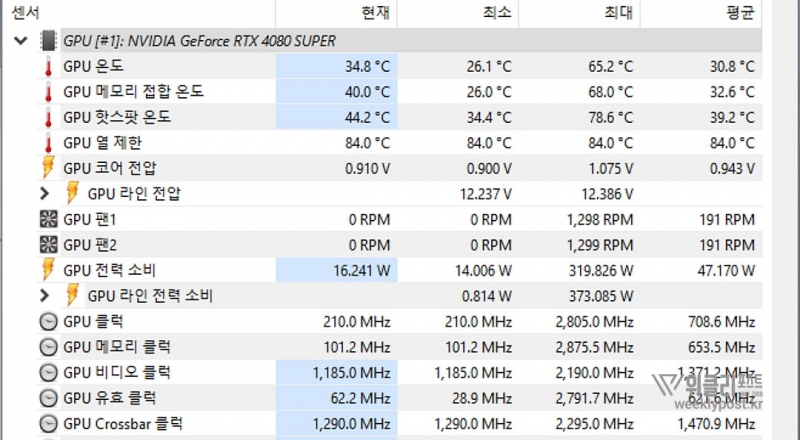This screenshot has width=800, height=440.
Task: Click the 평균 column header
Action: (x=740, y=13)
